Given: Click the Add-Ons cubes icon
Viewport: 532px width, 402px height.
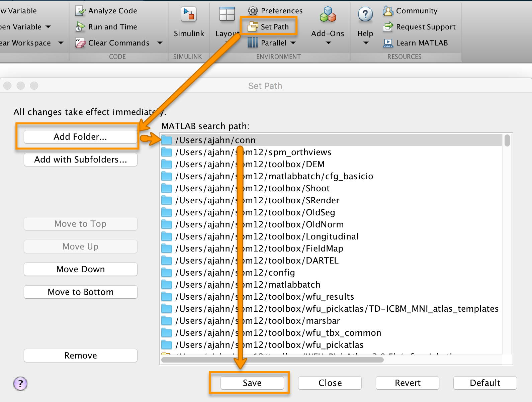Looking at the screenshot, I should coord(328,14).
